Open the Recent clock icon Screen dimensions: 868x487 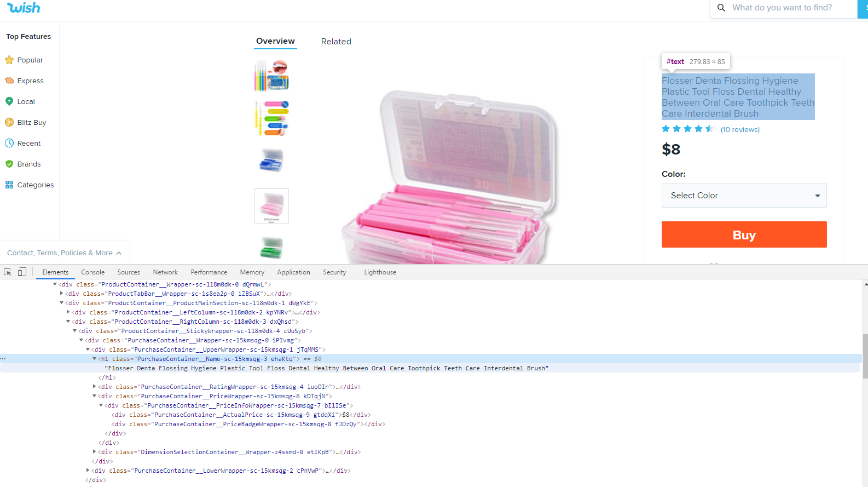click(x=9, y=143)
